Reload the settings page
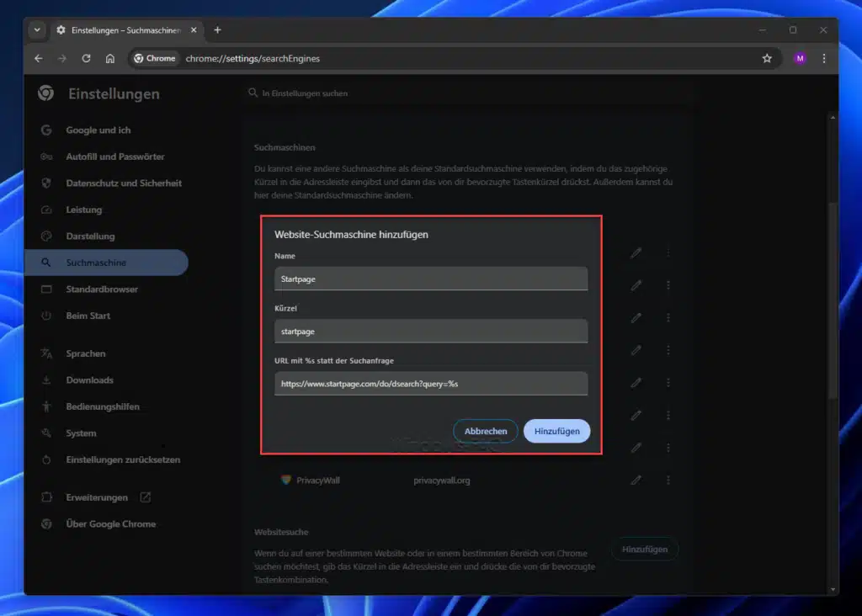 click(x=87, y=58)
